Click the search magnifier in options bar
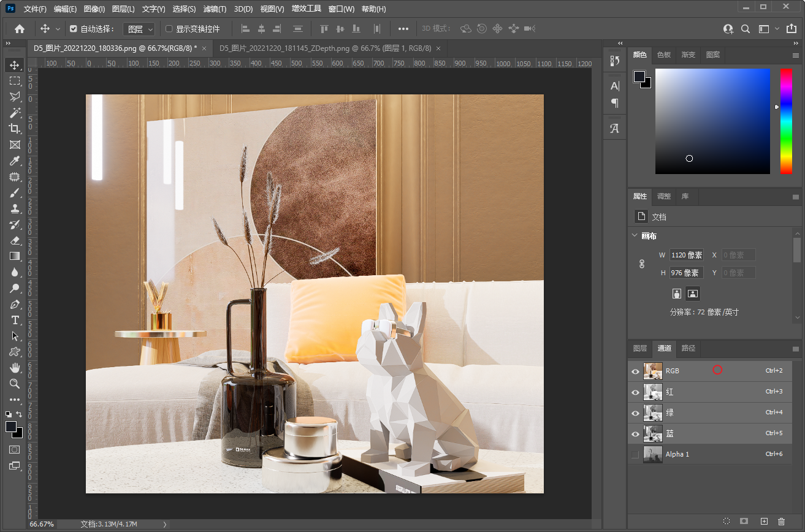Image resolution: width=805 pixels, height=532 pixels. point(746,29)
